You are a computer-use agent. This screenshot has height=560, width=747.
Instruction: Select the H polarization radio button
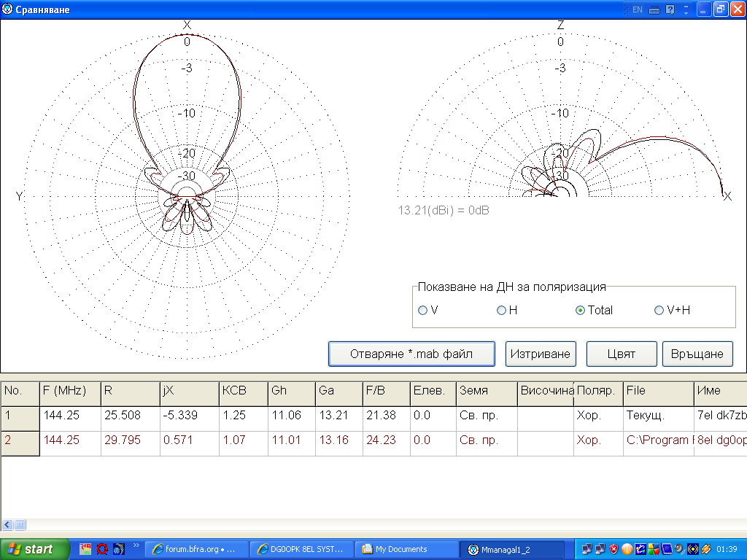(501, 310)
